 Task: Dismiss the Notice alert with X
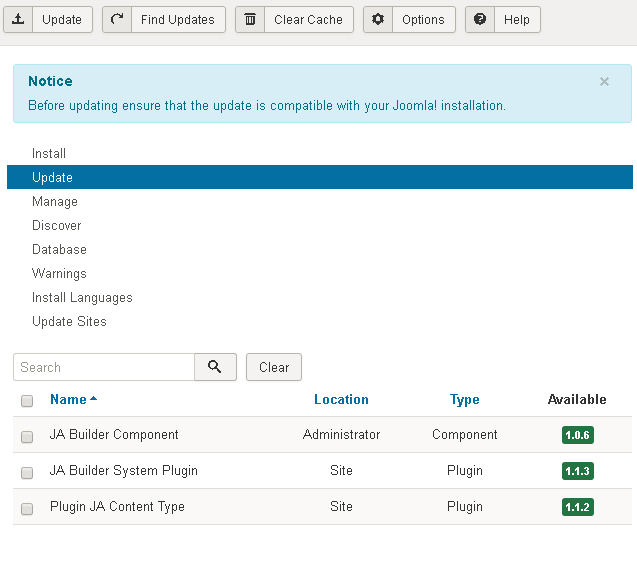click(604, 82)
